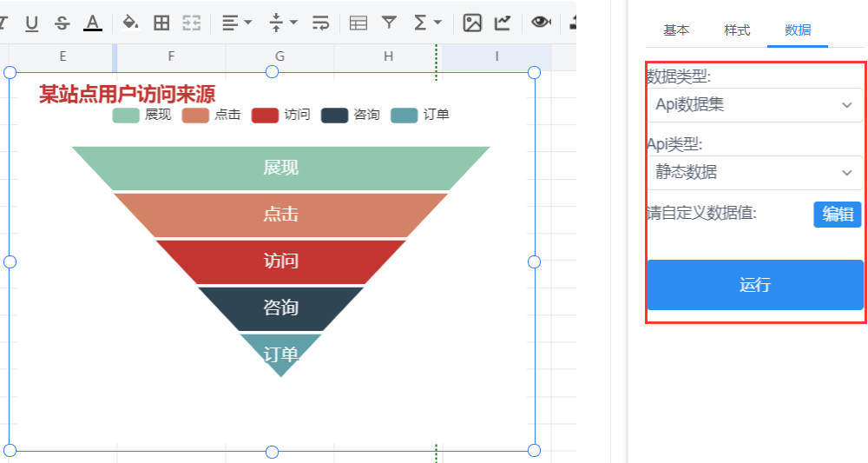Viewport: 868px width, 463px height.
Task: Click the chart's top-center resize handle
Action: pyautogui.click(x=272, y=71)
